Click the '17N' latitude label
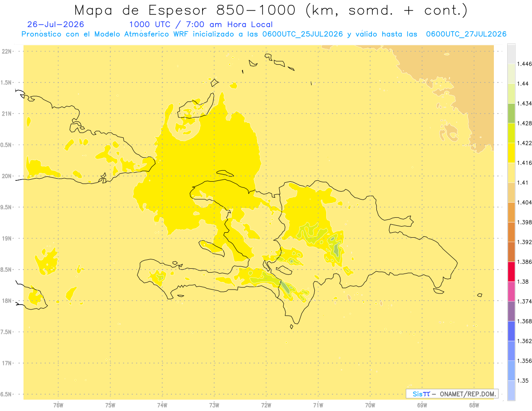The height and width of the screenshot is (411, 532). [x=8, y=363]
